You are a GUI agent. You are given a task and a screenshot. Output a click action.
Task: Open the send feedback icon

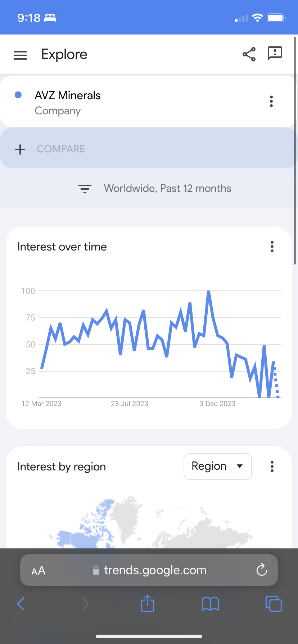(x=275, y=54)
